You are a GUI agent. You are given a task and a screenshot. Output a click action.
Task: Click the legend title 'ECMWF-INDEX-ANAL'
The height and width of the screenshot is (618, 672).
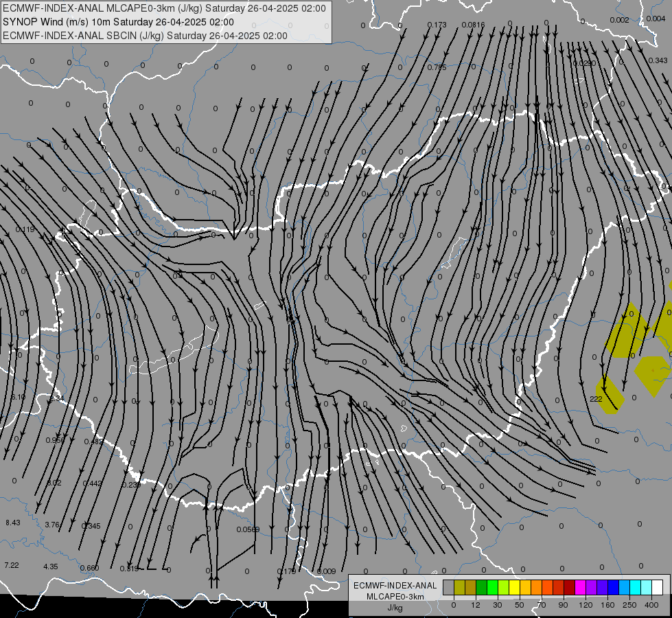coord(395,586)
